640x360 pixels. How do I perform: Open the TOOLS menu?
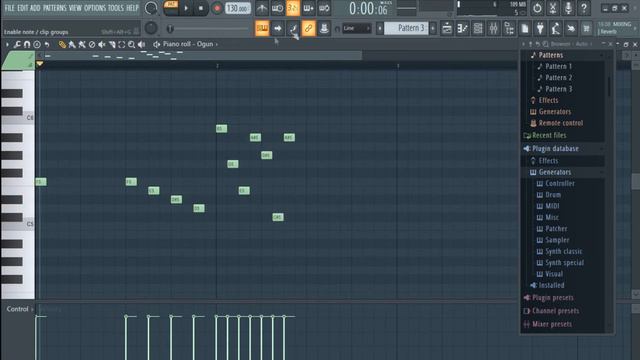(x=116, y=8)
